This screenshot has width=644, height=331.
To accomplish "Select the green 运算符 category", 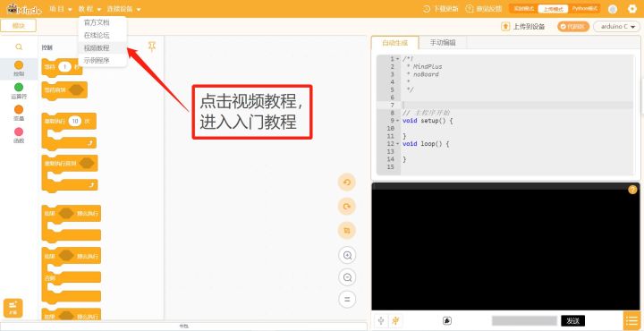I will coord(19,90).
